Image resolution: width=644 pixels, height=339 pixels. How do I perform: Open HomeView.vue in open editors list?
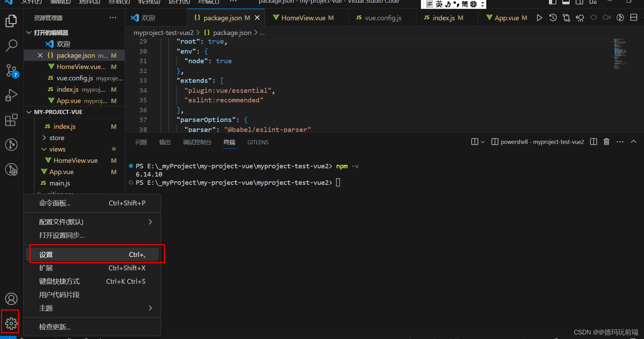pyautogui.click(x=74, y=67)
